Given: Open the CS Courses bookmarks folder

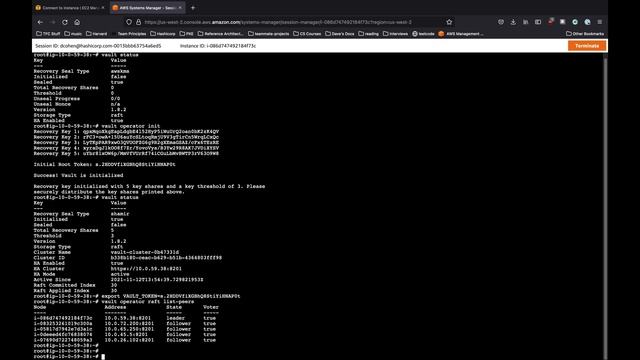Looking at the screenshot, I should click(307, 34).
